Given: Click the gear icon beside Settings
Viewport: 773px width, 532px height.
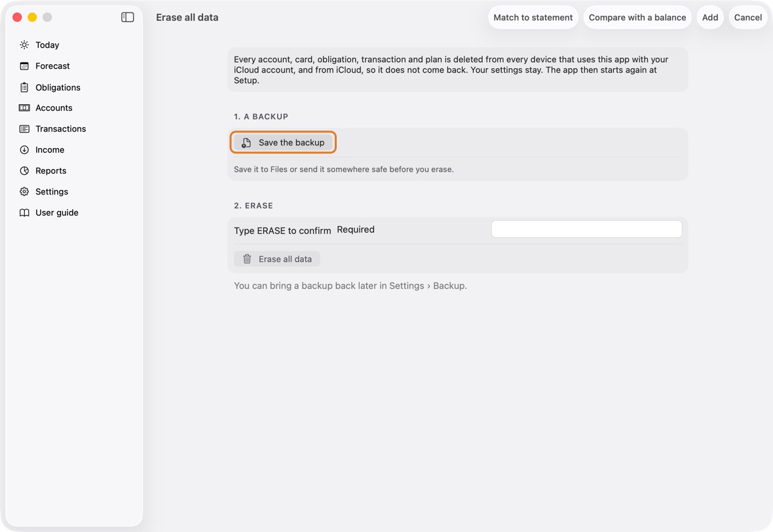Looking at the screenshot, I should pos(24,192).
